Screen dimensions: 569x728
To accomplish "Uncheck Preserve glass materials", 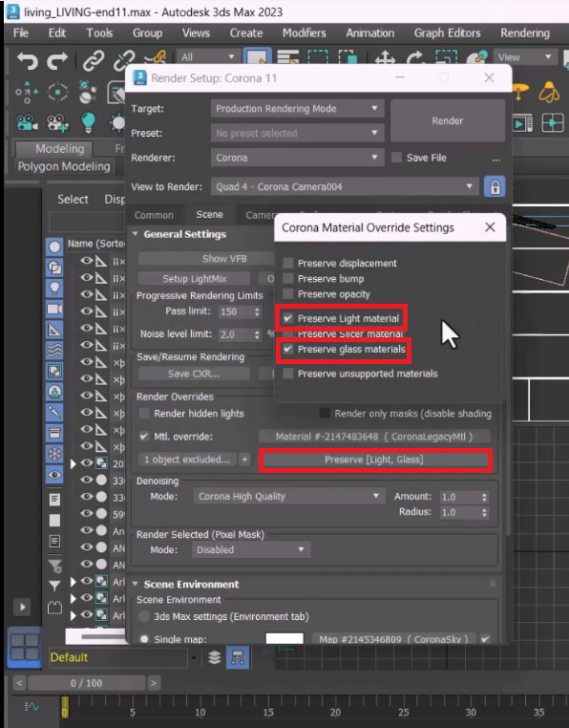I will 288,349.
